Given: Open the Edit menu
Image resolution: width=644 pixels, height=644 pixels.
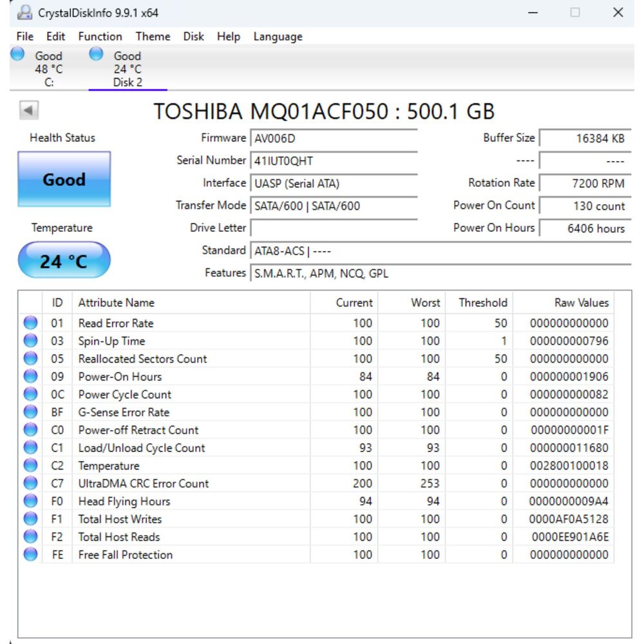Looking at the screenshot, I should click(55, 37).
